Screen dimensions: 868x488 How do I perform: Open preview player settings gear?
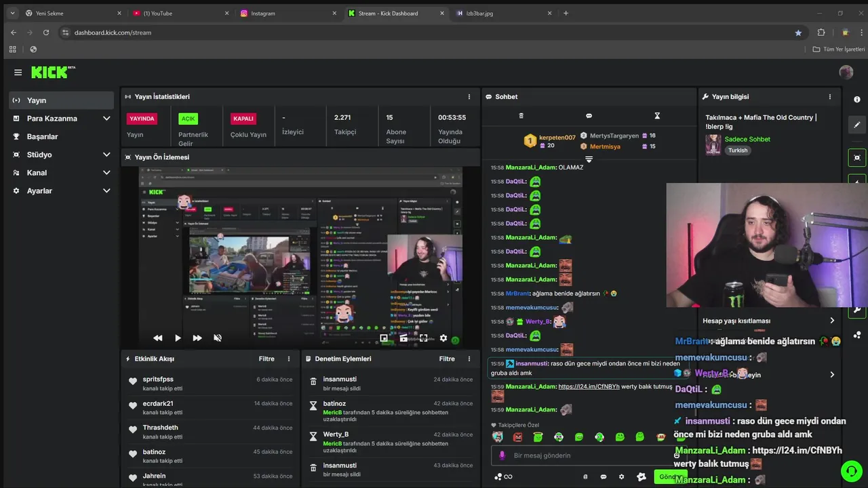443,338
